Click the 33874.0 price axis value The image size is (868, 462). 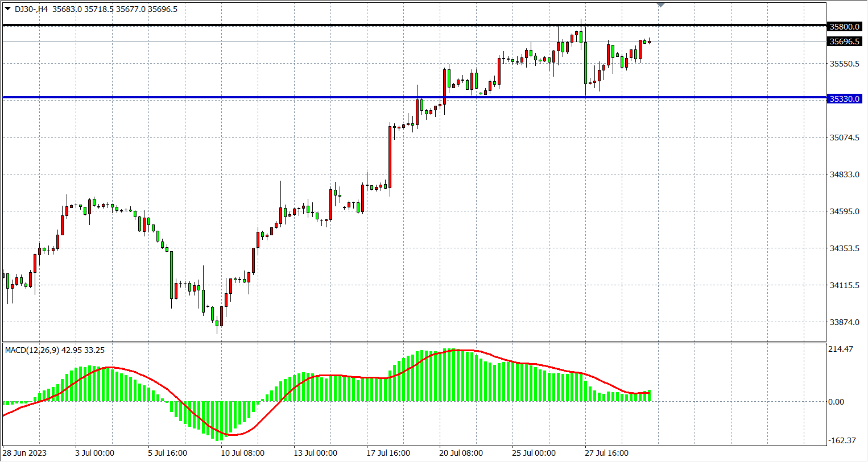click(844, 322)
